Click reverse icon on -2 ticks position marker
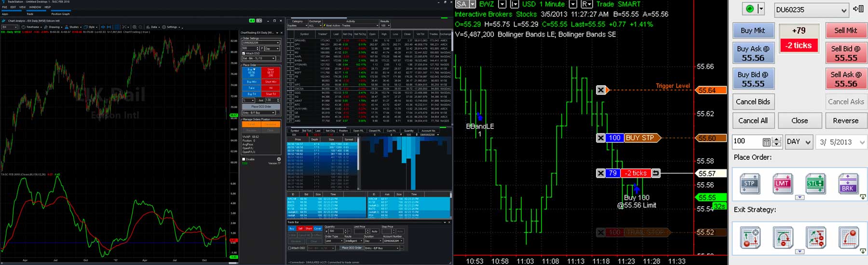868x265 pixels. [655, 173]
